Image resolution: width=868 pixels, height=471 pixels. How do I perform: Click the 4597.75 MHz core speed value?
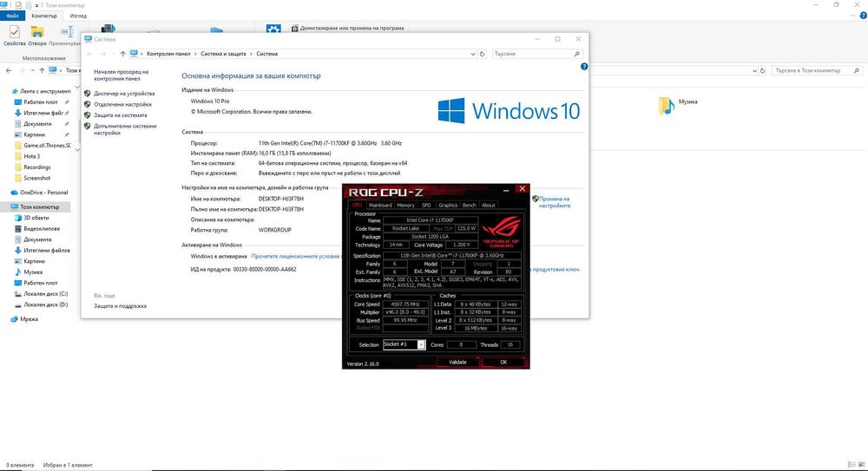[405, 304]
